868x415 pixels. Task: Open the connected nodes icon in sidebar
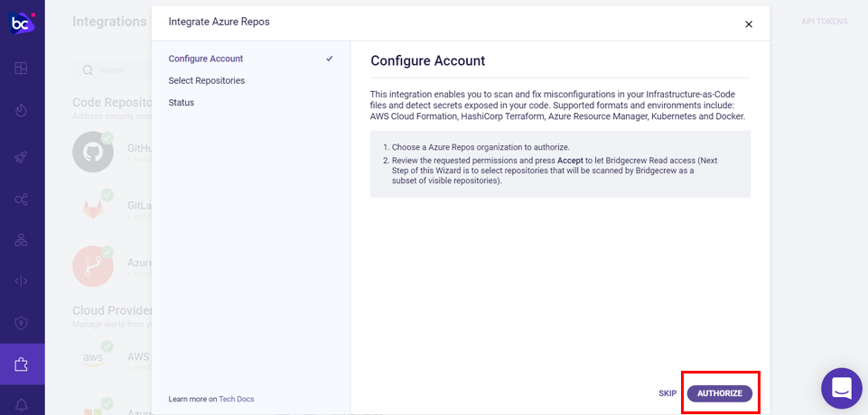[x=21, y=199]
